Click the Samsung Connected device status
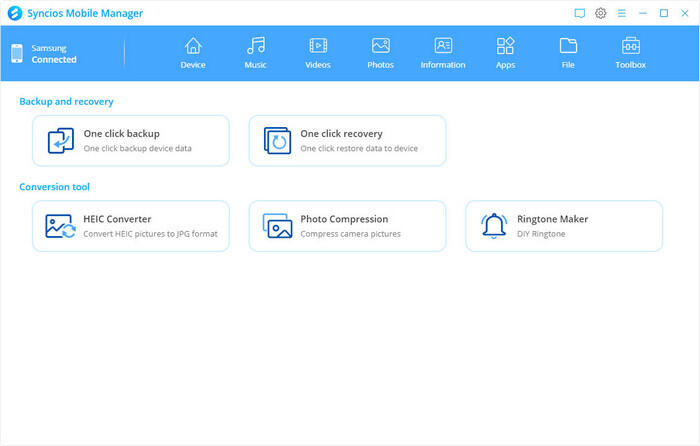 (x=53, y=54)
